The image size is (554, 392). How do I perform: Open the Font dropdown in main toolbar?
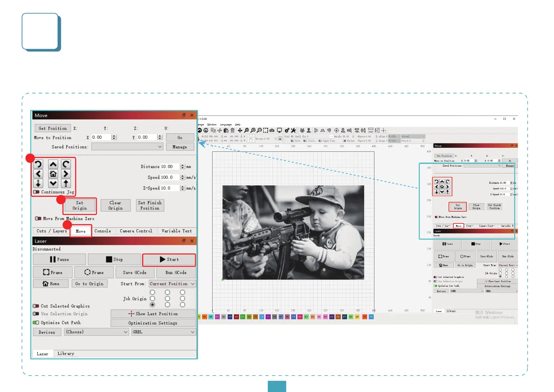pos(312,136)
